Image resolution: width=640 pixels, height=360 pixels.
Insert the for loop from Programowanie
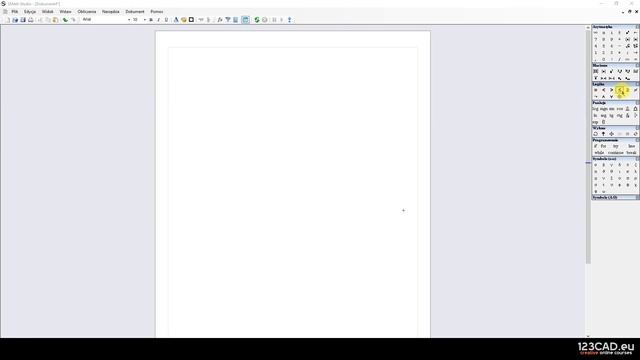click(603, 146)
